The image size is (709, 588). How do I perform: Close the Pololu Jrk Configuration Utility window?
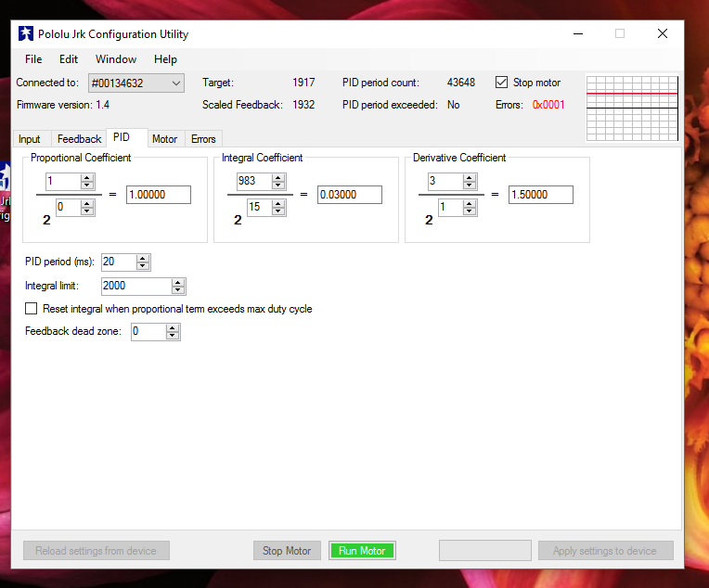tap(663, 34)
